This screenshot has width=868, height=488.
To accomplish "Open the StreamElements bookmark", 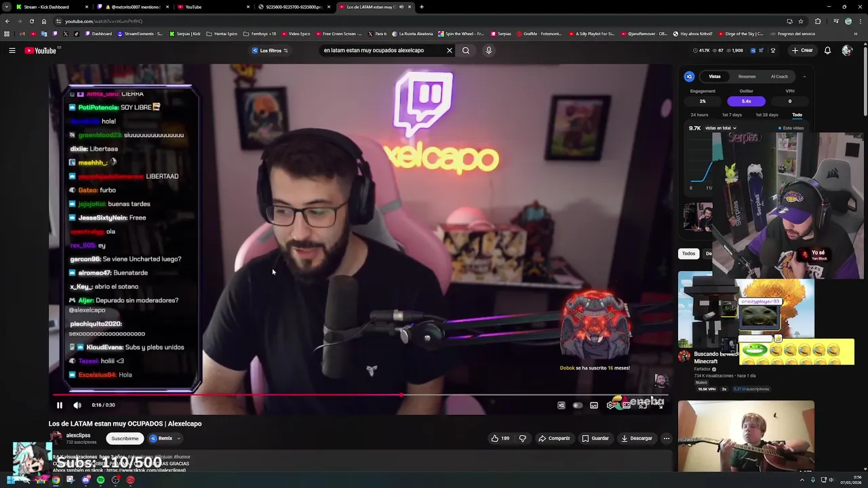I will click(x=140, y=34).
